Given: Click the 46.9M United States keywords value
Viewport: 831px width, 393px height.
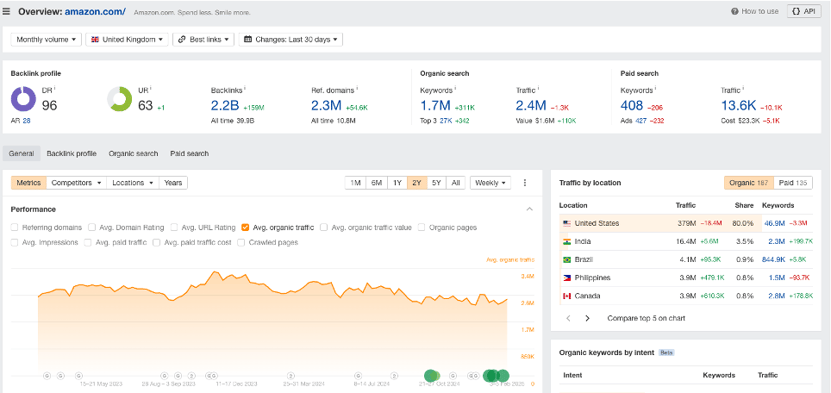Looking at the screenshot, I should (775, 224).
